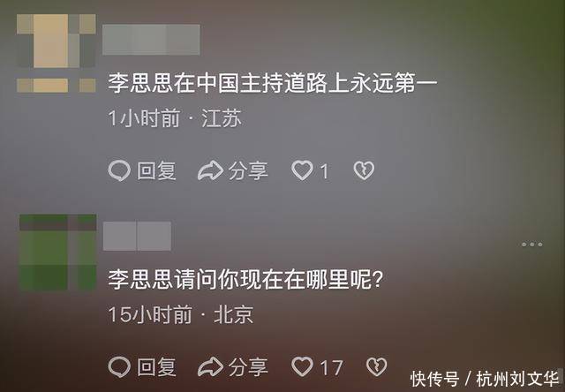
Task: Tap comment text 李思思请问你现在在哪里呢
Action: pyautogui.click(x=245, y=280)
